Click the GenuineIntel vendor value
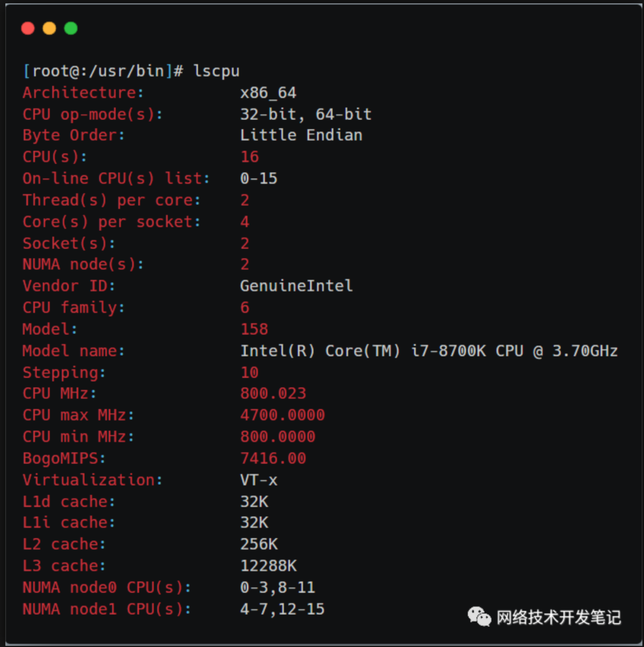This screenshot has height=647, width=644. coord(296,286)
